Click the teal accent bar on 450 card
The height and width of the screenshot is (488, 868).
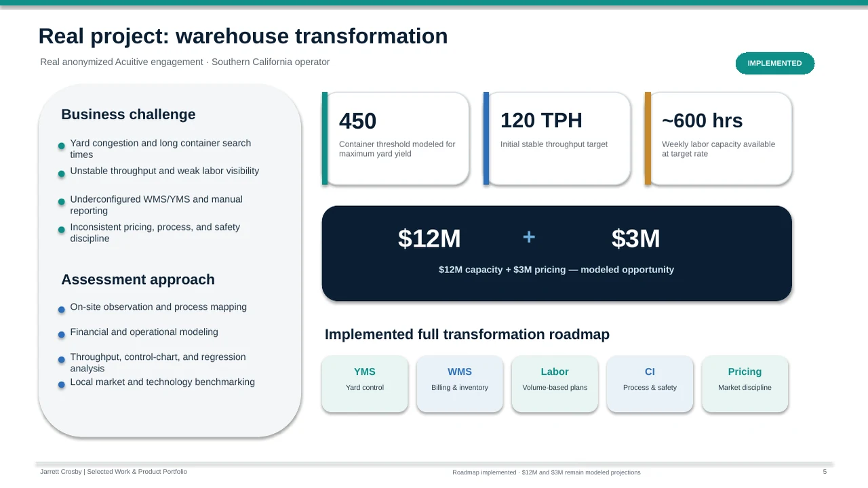point(325,138)
